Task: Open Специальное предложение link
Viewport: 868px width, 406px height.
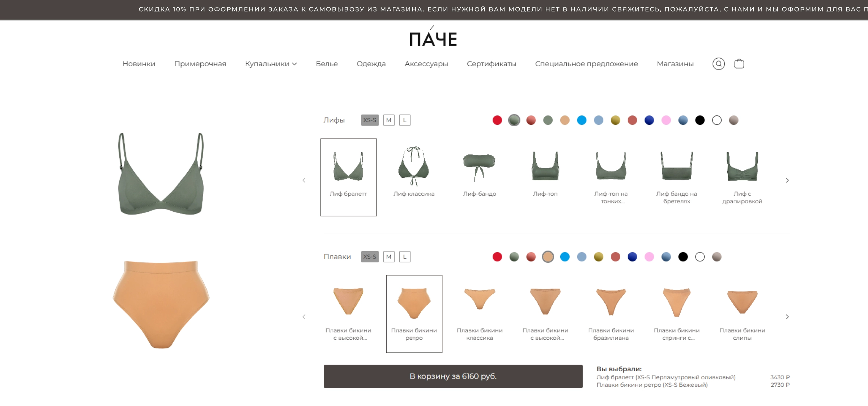Action: pos(586,64)
